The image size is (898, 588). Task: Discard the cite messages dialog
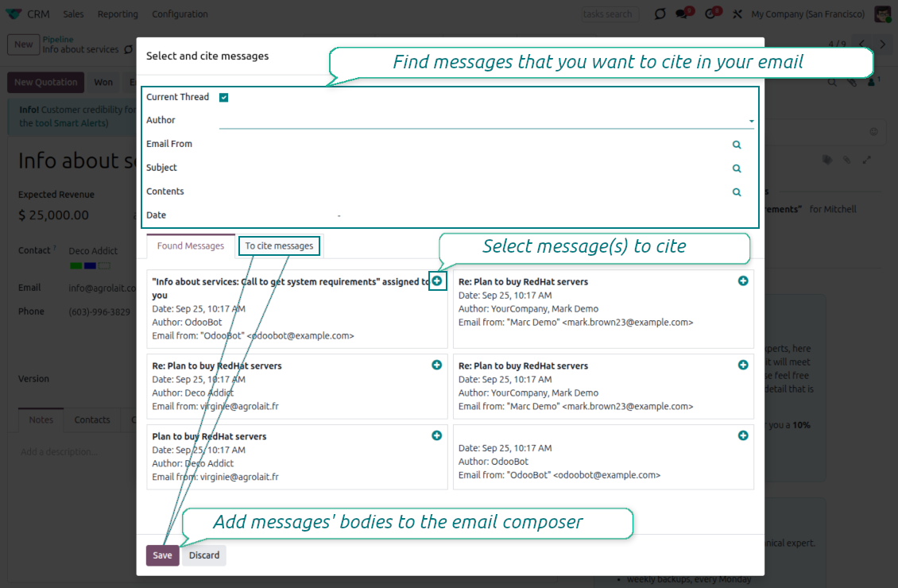[203, 555]
